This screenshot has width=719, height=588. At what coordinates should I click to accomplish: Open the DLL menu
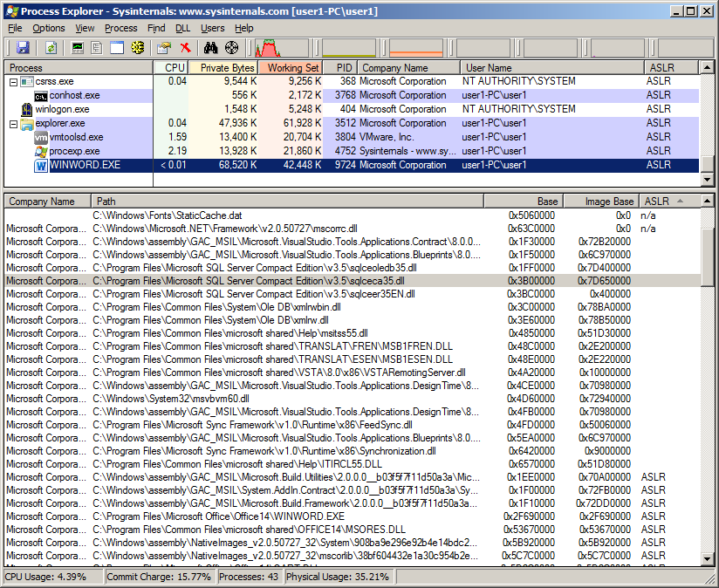pyautogui.click(x=183, y=28)
